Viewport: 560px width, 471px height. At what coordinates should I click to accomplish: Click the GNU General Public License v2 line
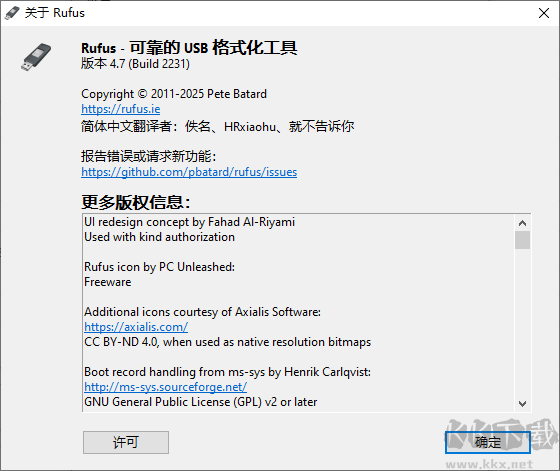coord(201,402)
